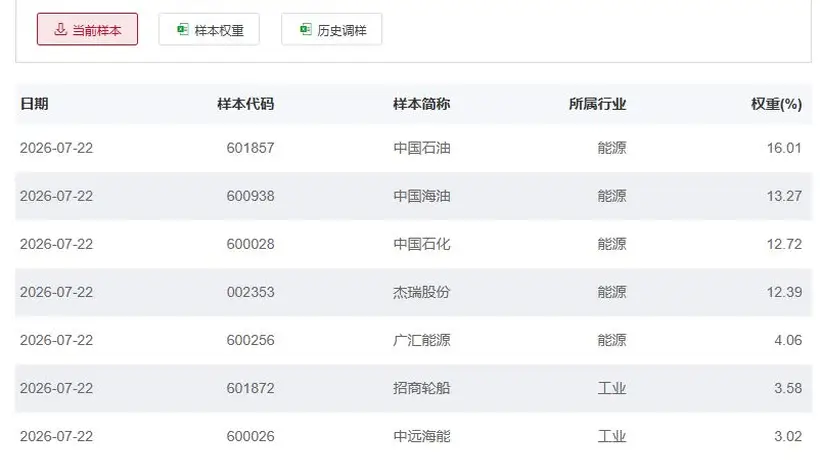820x460 pixels.
Task: Click the download icon in 当前样本
Action: click(x=61, y=29)
